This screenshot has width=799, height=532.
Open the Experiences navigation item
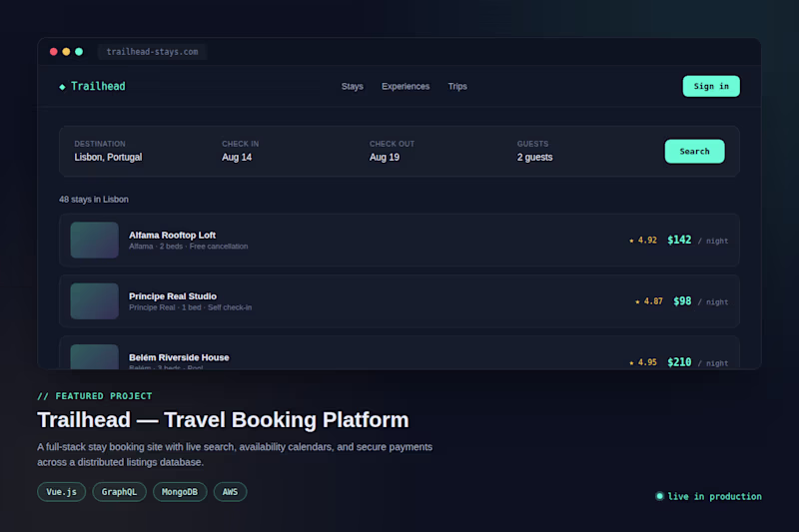tap(405, 87)
